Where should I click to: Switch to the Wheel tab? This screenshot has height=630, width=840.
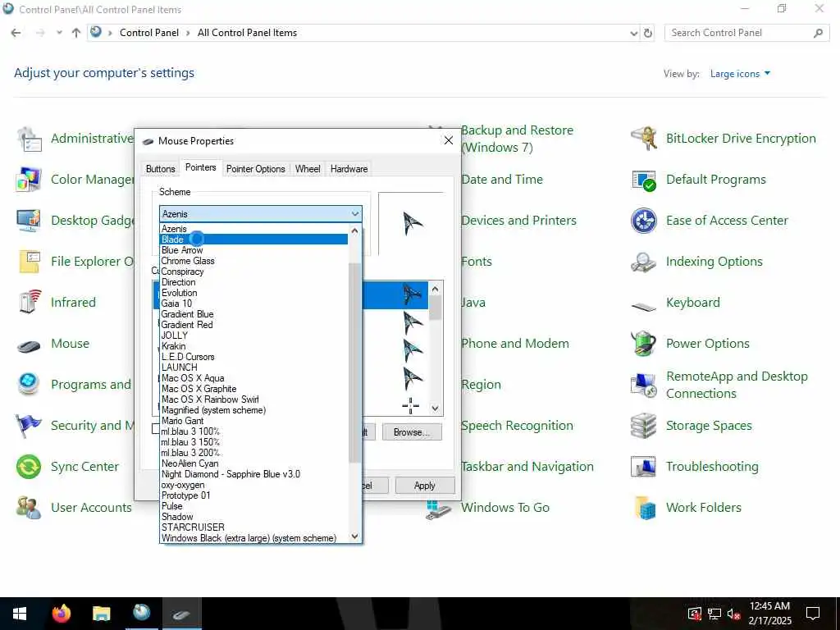308,169
